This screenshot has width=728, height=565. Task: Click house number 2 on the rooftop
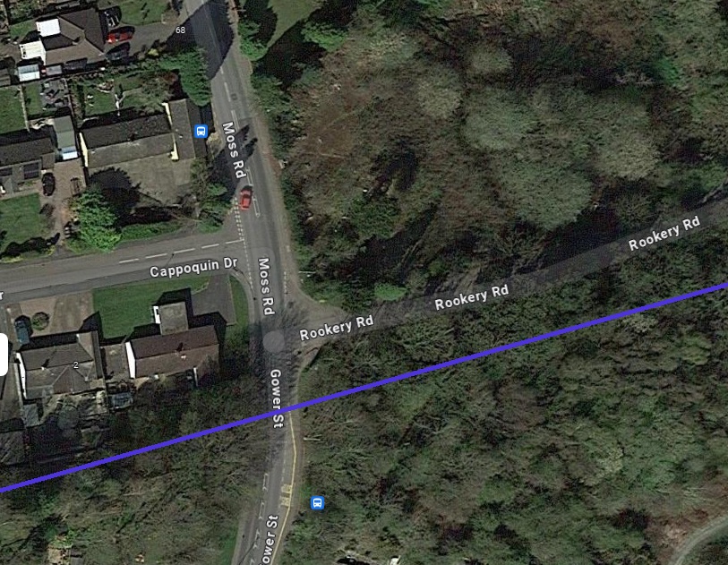76,365
